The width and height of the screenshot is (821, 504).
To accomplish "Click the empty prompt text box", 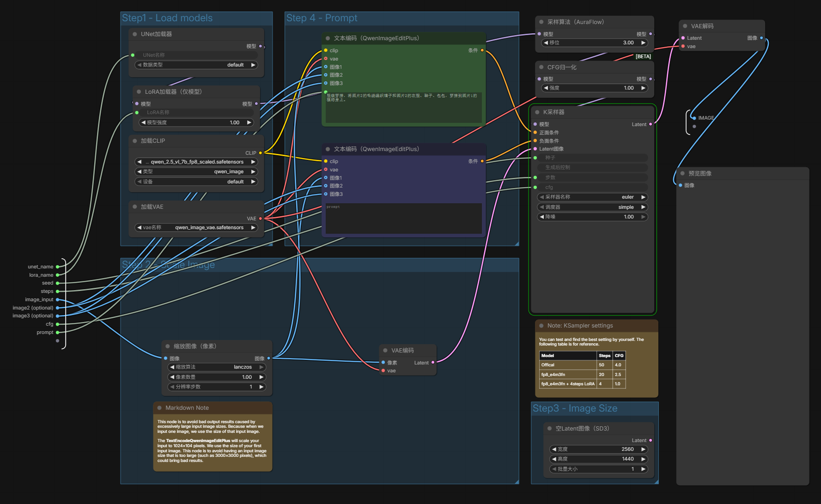I will click(403, 219).
